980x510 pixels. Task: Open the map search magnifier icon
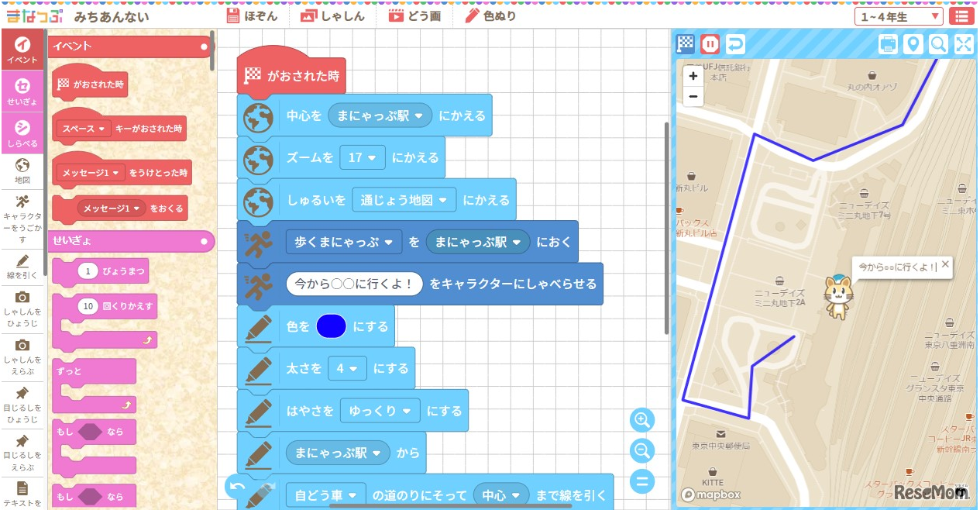point(938,44)
